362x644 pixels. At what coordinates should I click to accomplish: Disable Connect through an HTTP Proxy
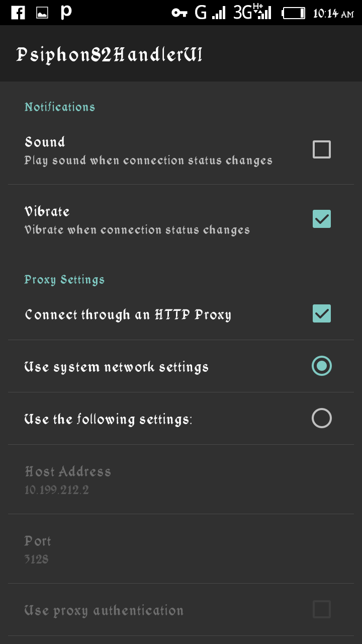(x=322, y=313)
